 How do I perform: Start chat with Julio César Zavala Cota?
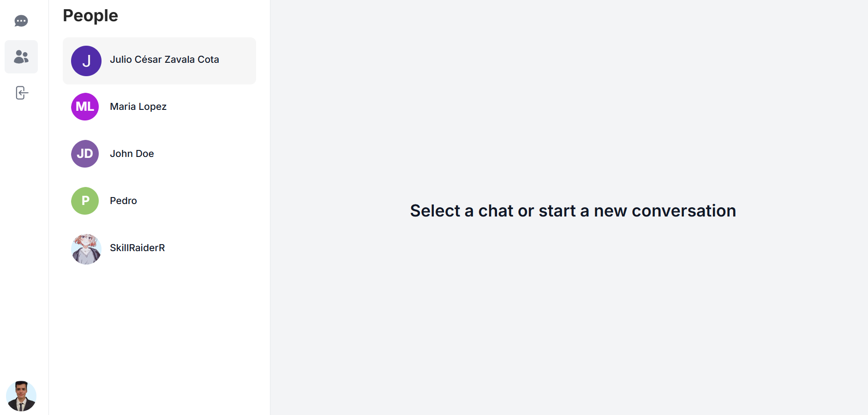[x=164, y=60]
